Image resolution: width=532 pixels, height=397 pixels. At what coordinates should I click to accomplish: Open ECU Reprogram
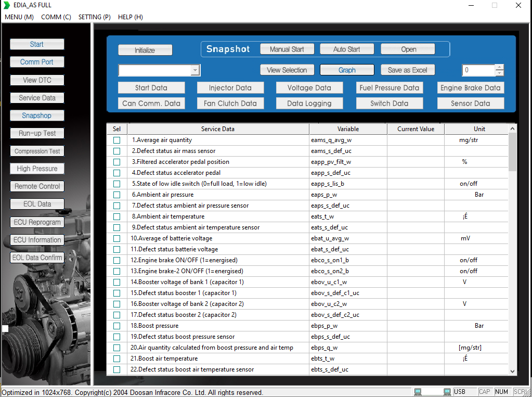click(37, 222)
